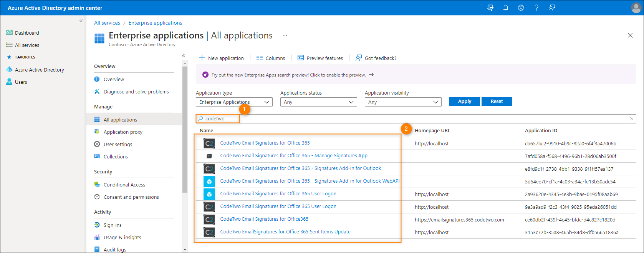Screen dimensions: 644x253
Task: Open CodeTwo Email Signatures for Office 365
Action: pyautogui.click(x=265, y=143)
